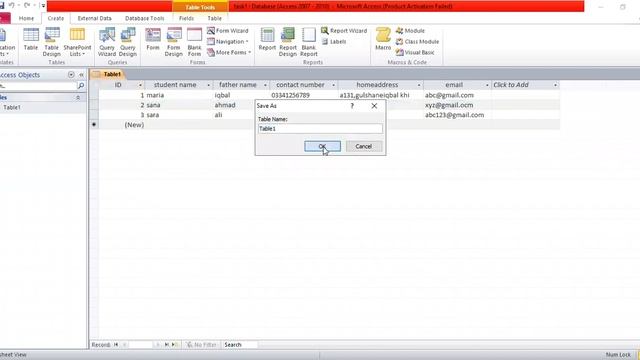Select the abc@gmail.com email cell
The image size is (640, 360).
click(457, 95)
